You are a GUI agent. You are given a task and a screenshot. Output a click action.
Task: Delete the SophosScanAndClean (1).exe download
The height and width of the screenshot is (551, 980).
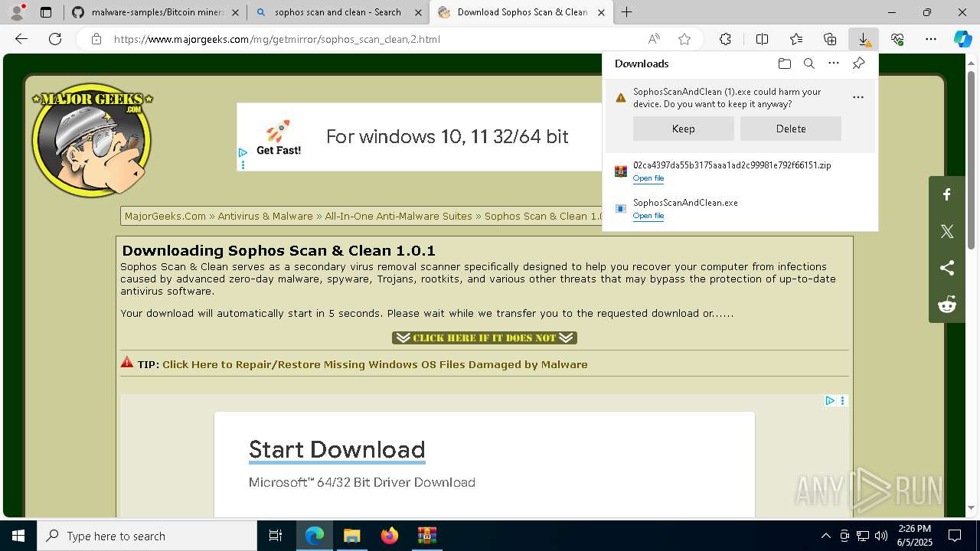pyautogui.click(x=791, y=129)
